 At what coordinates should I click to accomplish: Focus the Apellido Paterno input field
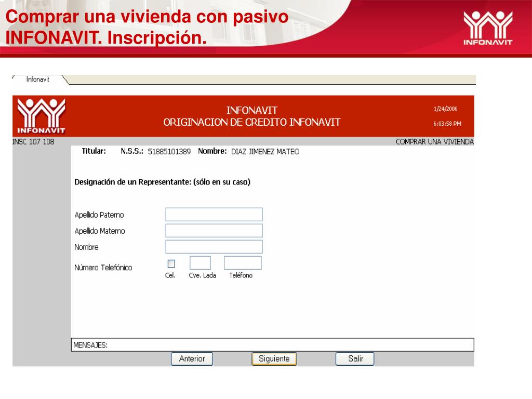[214, 215]
